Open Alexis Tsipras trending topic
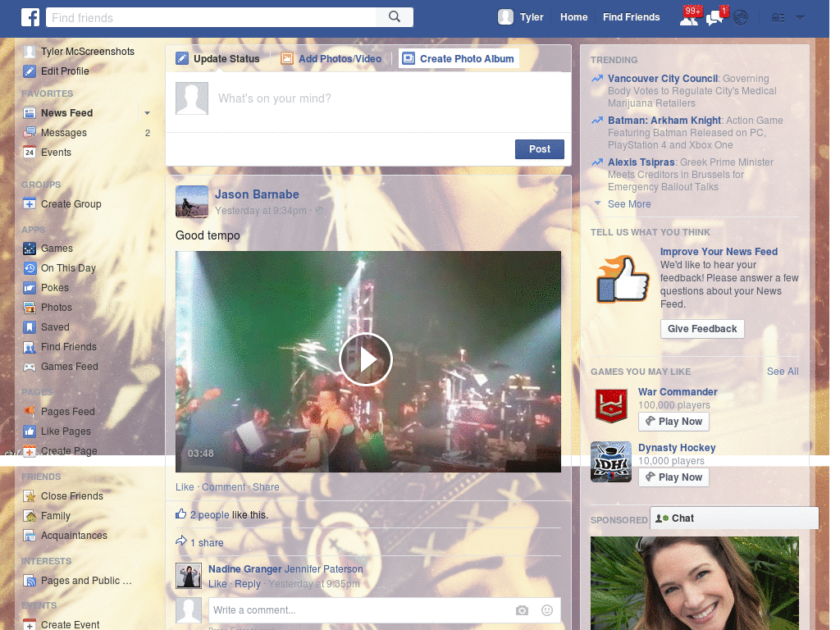 point(641,162)
